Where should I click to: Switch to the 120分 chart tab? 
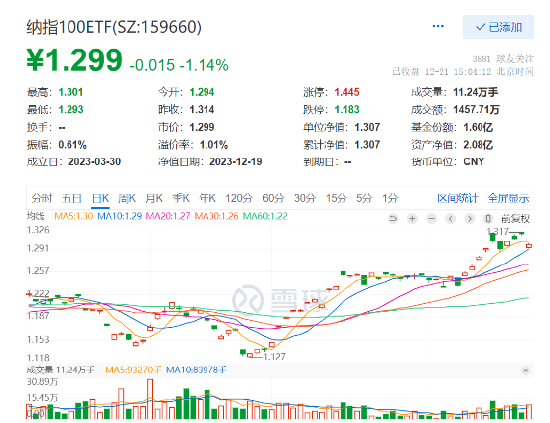point(239,198)
